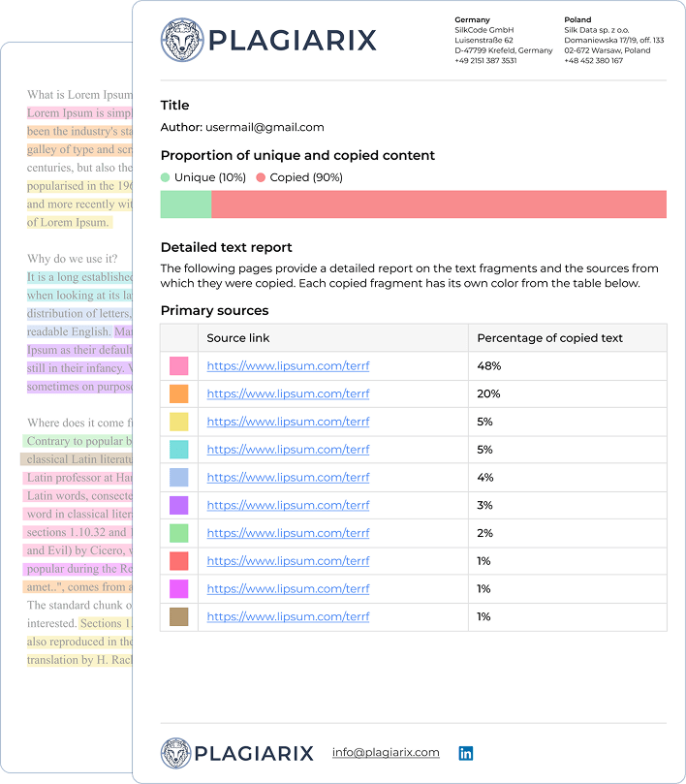Click the cyan source color swatch

[x=179, y=450]
